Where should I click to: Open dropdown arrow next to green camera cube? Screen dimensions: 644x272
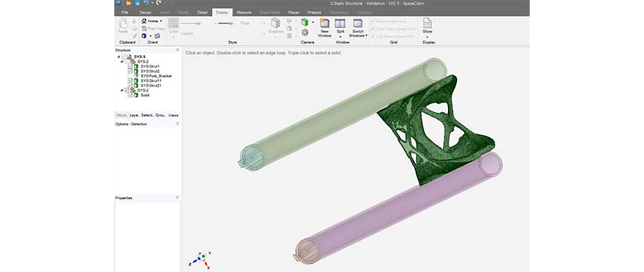312,22
